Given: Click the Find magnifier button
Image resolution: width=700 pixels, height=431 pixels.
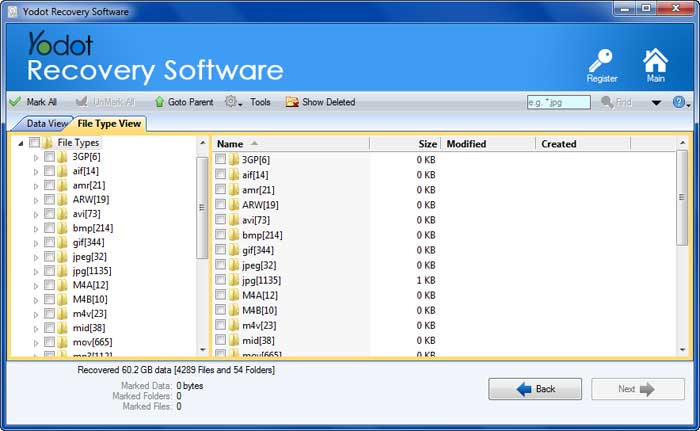Looking at the screenshot, I should coord(617,102).
